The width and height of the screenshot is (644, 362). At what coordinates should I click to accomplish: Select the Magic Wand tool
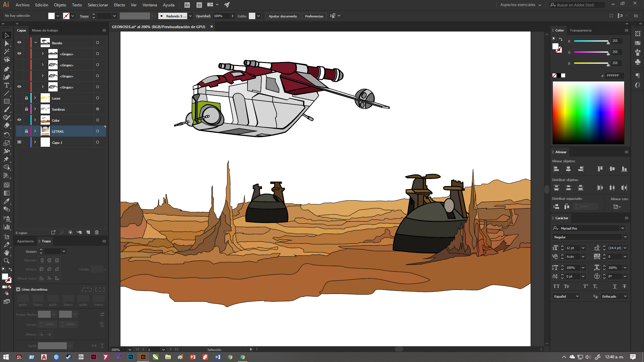point(6,52)
